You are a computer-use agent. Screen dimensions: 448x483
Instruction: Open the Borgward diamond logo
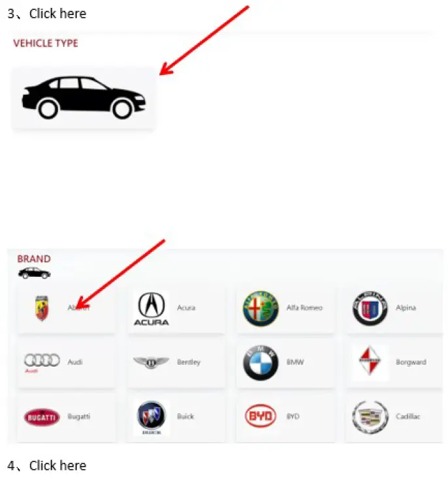370,361
